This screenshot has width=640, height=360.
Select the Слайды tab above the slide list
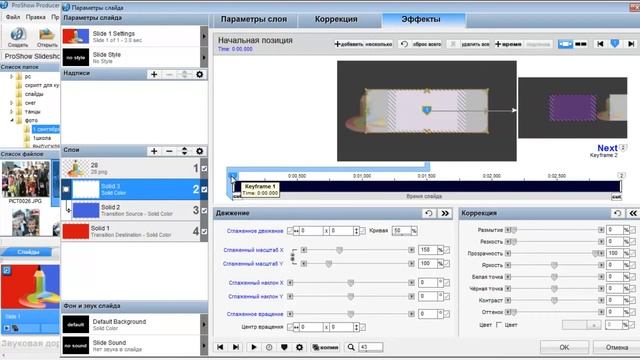click(x=28, y=252)
